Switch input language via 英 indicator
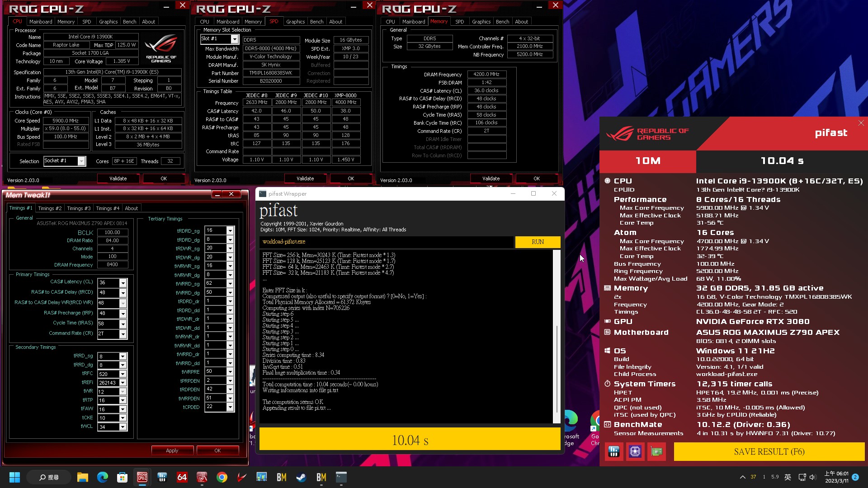The image size is (868, 488). pos(788,477)
